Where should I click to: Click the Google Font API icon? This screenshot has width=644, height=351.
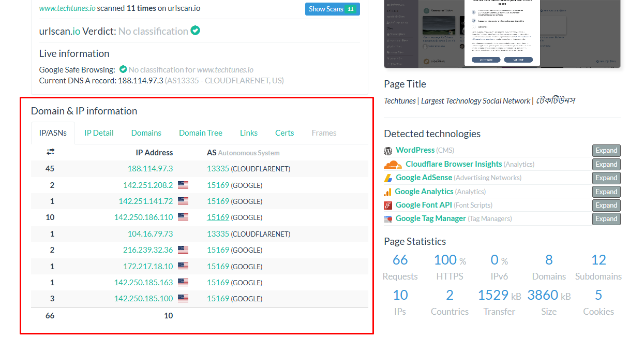pos(388,205)
